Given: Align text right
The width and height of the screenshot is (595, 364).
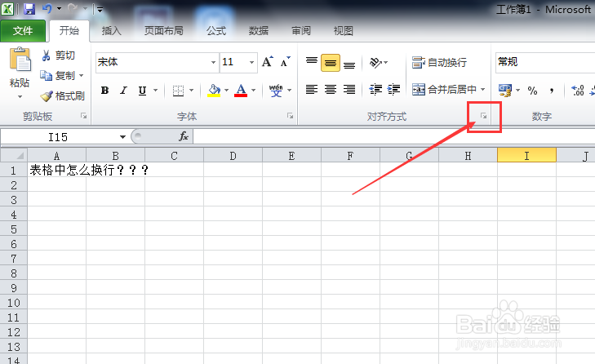Looking at the screenshot, I should (x=349, y=90).
